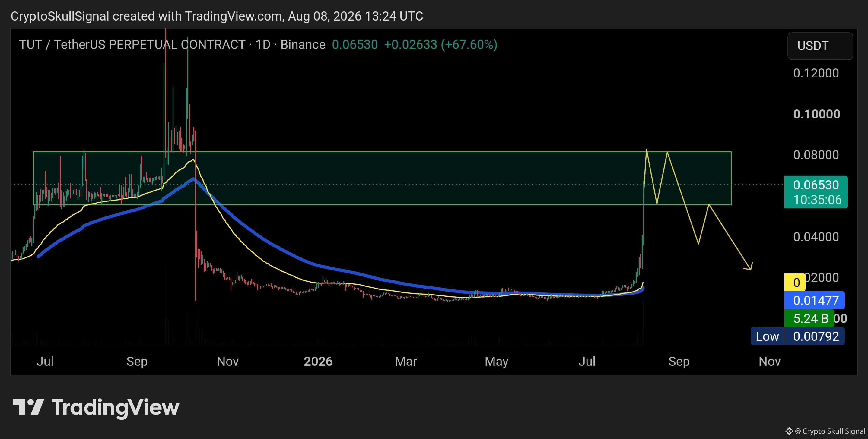This screenshot has height=439, width=868.
Task: Click the 0.08000 price axis label
Action: click(x=816, y=155)
